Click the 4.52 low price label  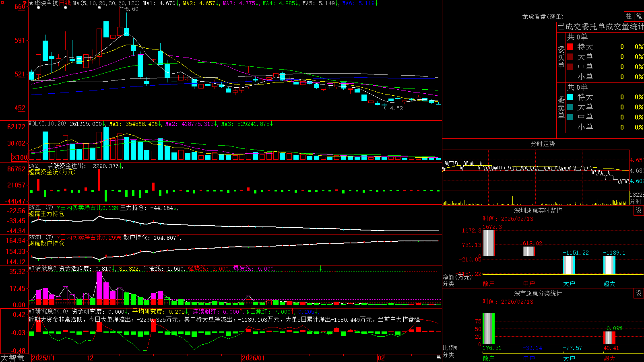pyautogui.click(x=396, y=108)
